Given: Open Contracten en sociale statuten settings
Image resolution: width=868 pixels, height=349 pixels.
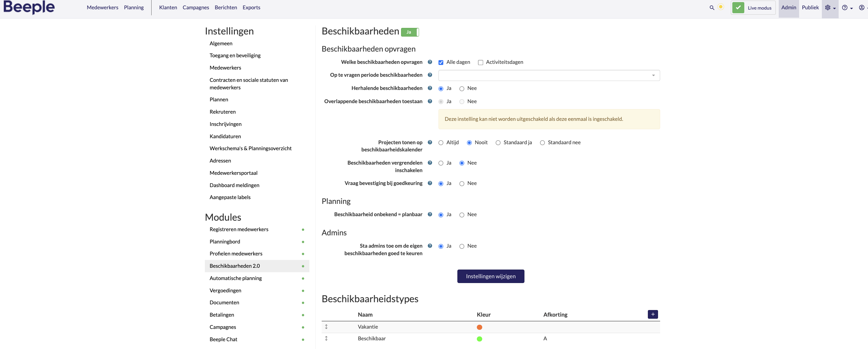Looking at the screenshot, I should (249, 84).
